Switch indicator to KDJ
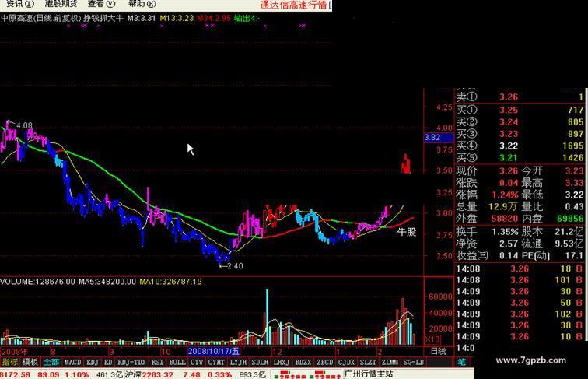 93,362
